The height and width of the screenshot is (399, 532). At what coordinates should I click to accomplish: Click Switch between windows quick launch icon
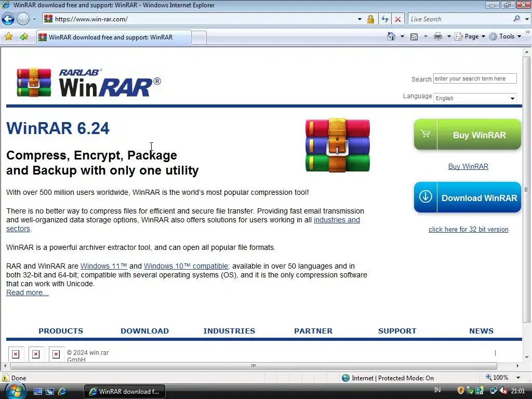pyautogui.click(x=50, y=392)
